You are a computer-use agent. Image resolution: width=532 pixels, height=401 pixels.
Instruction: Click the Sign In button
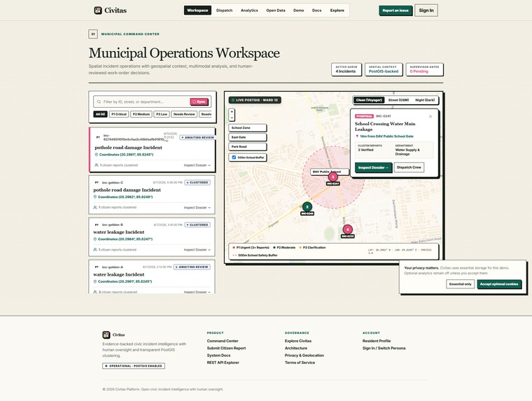426,10
